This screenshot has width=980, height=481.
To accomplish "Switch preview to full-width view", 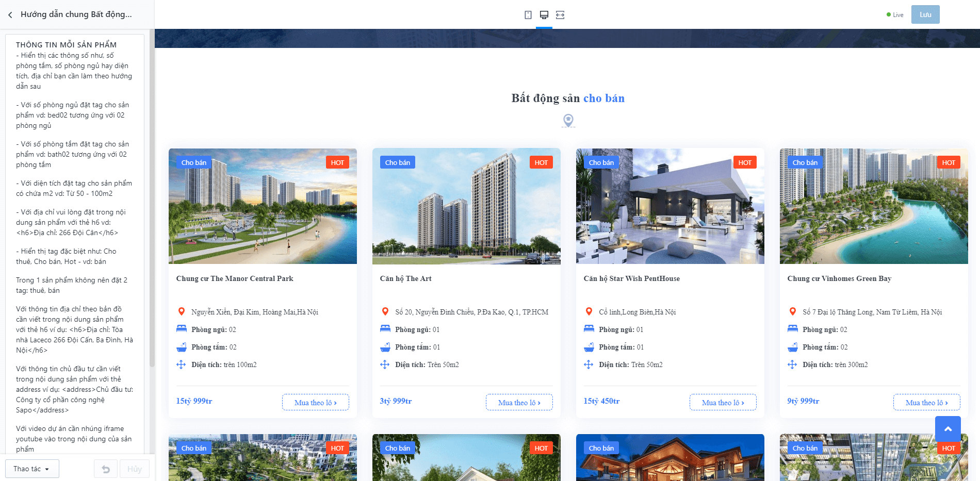I will tap(560, 15).
